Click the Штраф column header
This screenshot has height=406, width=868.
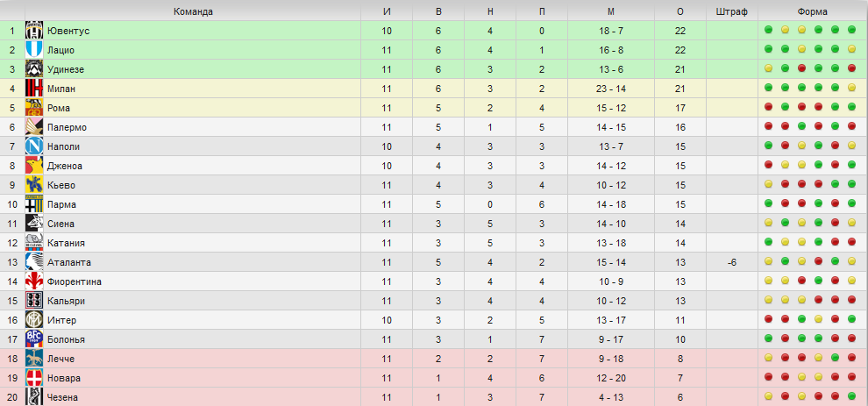point(732,11)
